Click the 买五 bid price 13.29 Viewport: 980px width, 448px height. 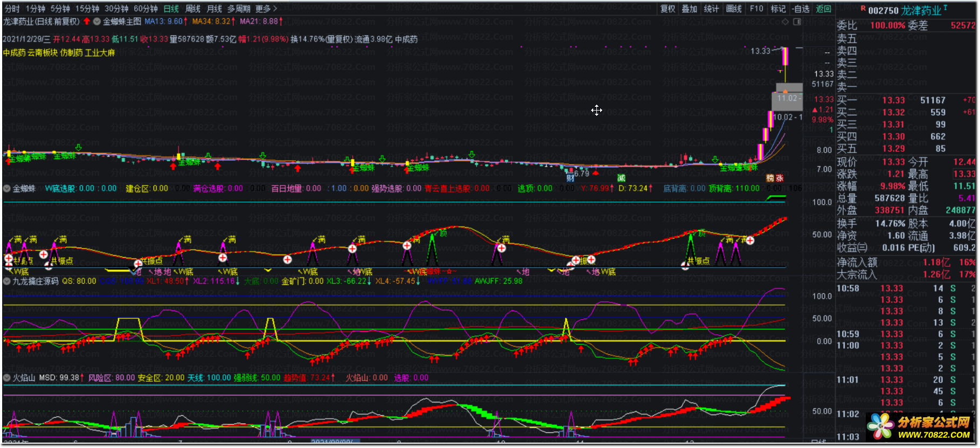(x=893, y=149)
